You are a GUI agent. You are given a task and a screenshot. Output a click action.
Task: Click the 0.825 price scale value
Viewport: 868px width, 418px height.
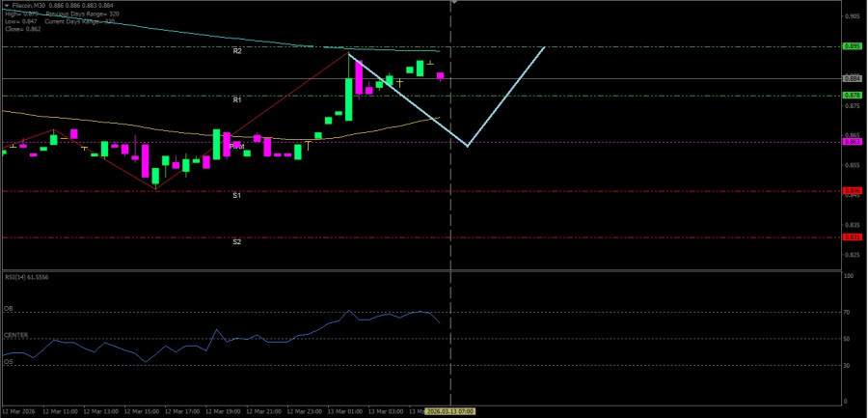pyautogui.click(x=851, y=256)
